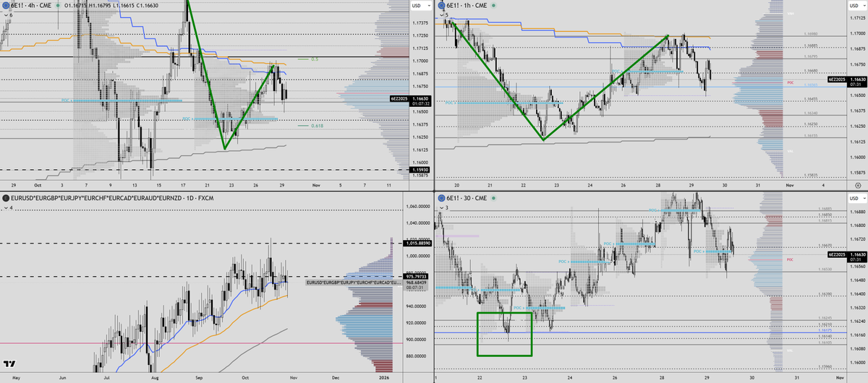Click the market status dot on the 30-minute chart

[x=492, y=198]
